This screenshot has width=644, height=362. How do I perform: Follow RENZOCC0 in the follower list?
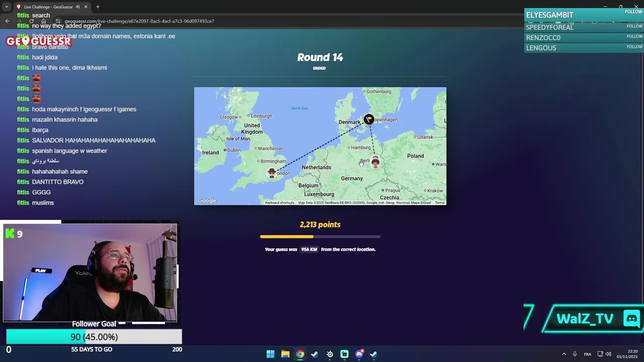click(x=634, y=36)
